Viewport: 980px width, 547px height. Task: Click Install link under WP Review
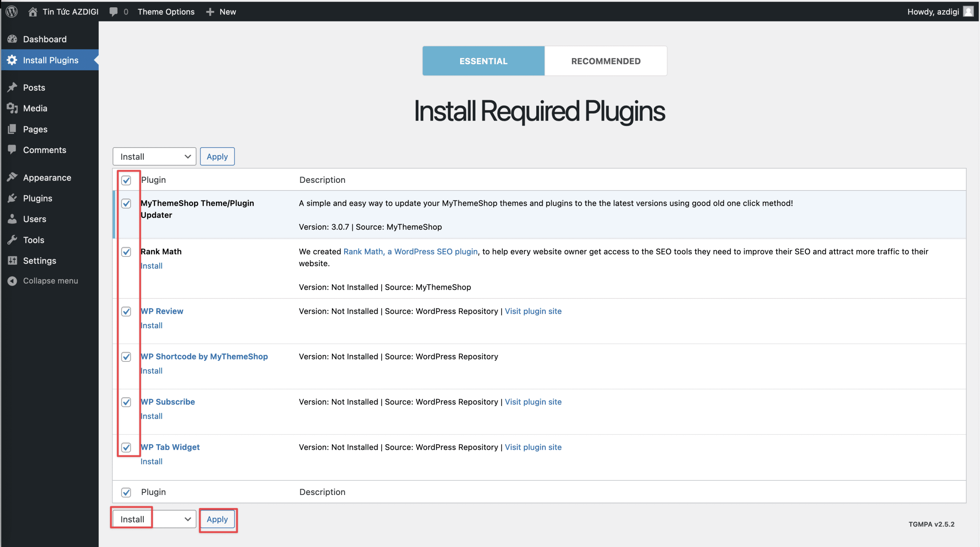(x=152, y=326)
